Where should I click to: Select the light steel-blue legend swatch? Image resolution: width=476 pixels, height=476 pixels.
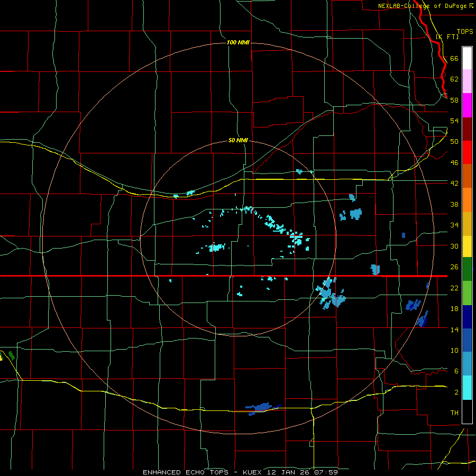pyautogui.click(x=467, y=364)
